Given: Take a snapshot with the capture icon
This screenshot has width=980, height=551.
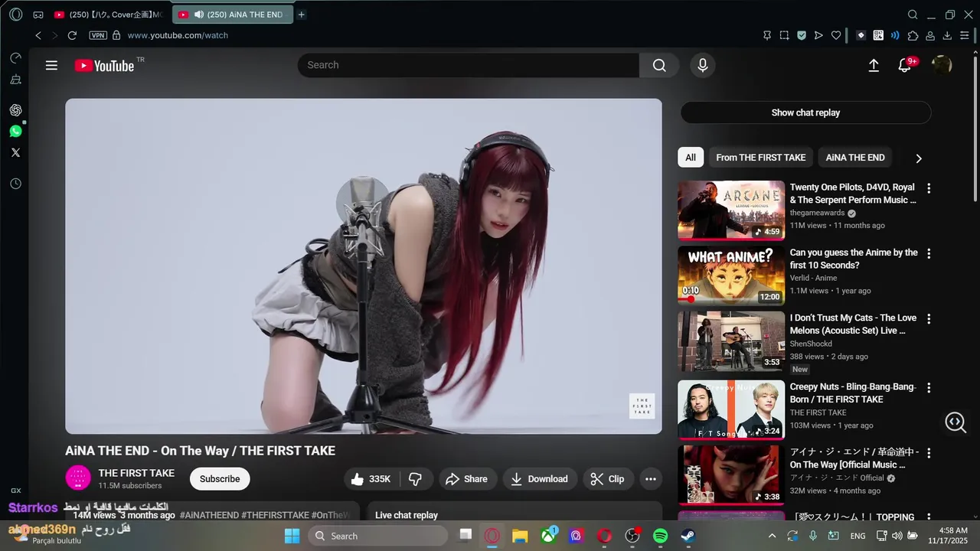Looking at the screenshot, I should tap(785, 35).
